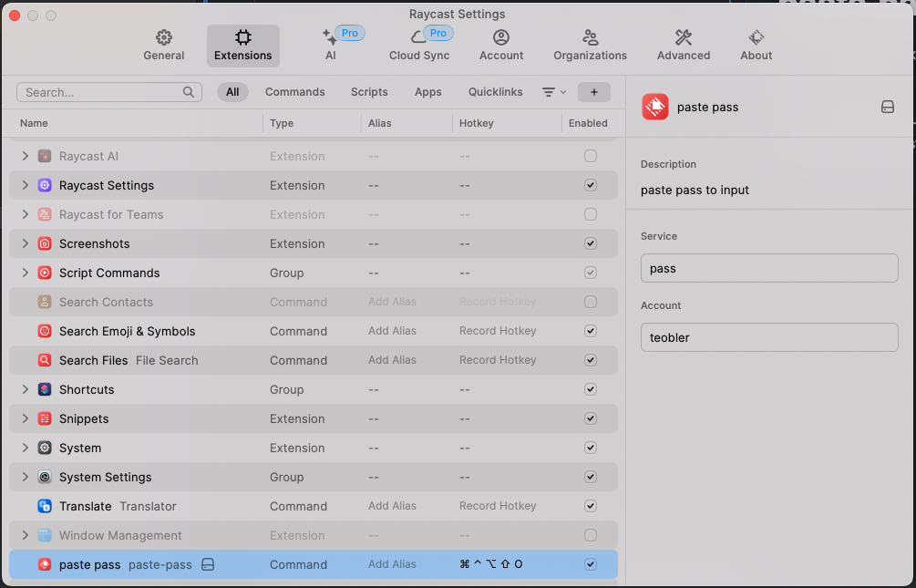The image size is (916, 588).
Task: Click the plus add button
Action: pyautogui.click(x=594, y=92)
